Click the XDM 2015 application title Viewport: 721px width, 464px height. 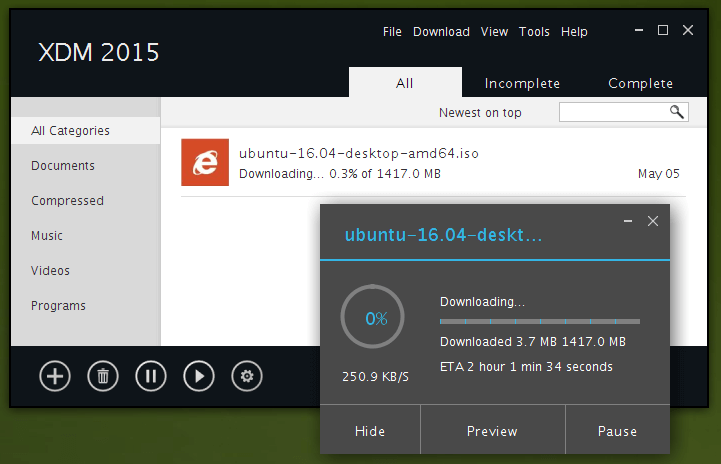[x=99, y=52]
